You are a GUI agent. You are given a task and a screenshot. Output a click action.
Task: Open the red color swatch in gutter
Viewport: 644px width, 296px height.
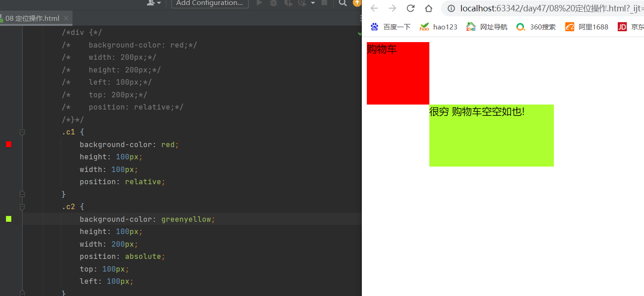(x=9, y=144)
